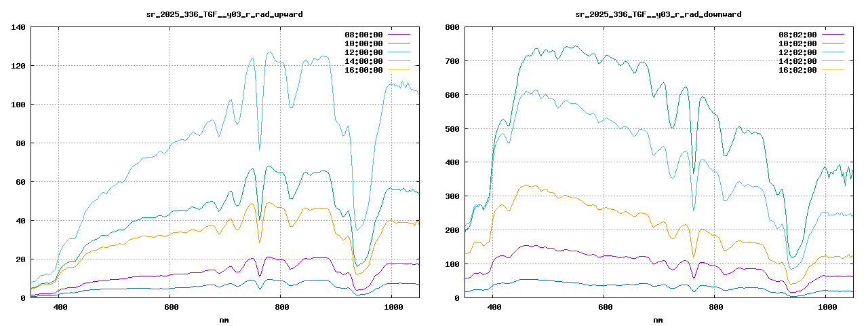The image size is (868, 326).
Task: Click the purple line sample beside 08:00:00
Action: pos(399,35)
